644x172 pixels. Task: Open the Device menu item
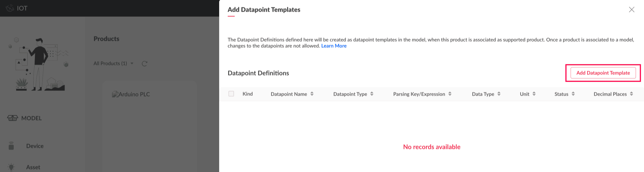click(x=35, y=146)
